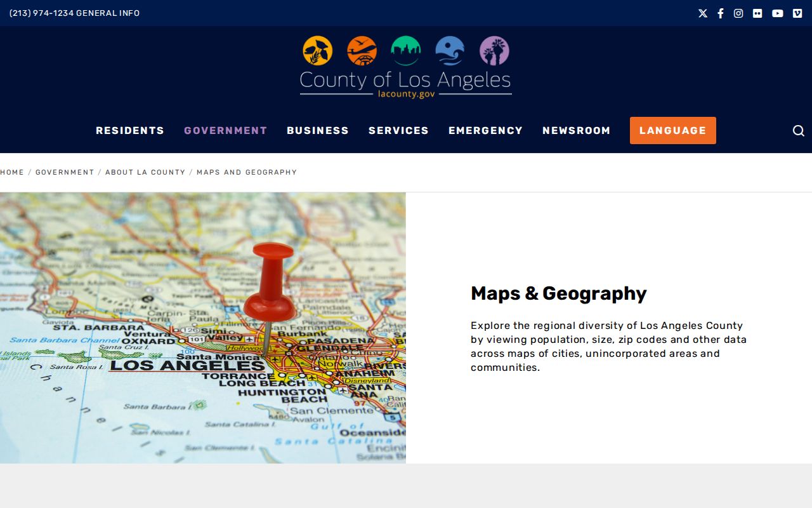Image resolution: width=812 pixels, height=508 pixels.
Task: Go to Home breadcrumb
Action: click(12, 172)
